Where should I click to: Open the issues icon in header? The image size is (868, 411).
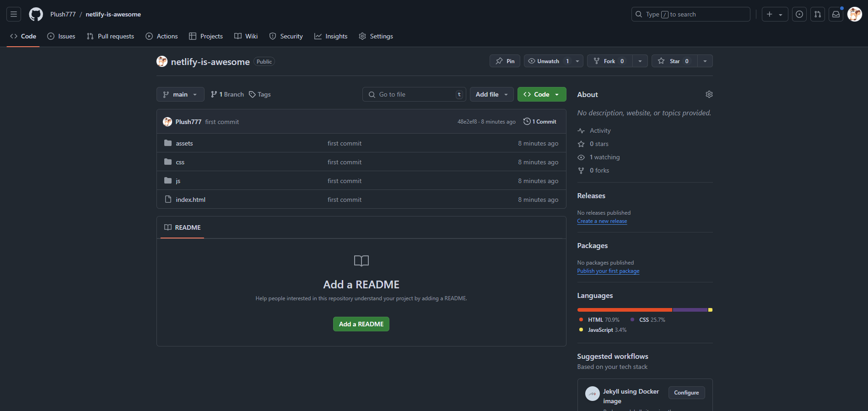(799, 14)
